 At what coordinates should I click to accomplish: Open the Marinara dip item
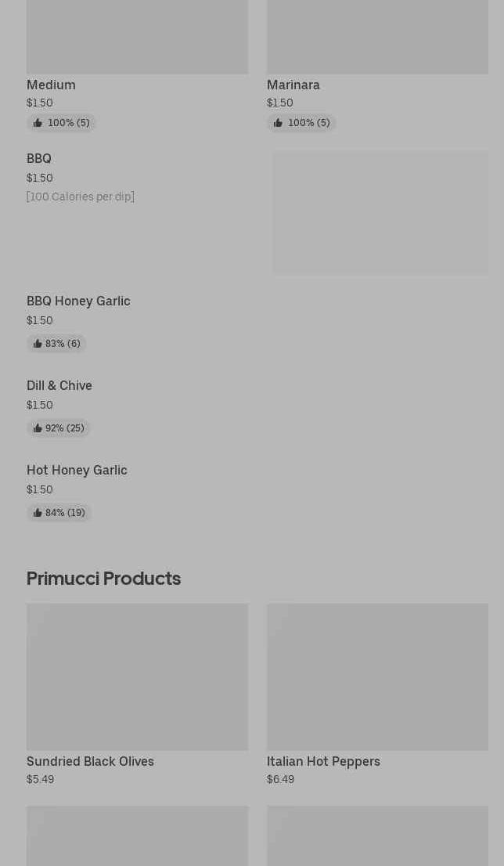(293, 85)
